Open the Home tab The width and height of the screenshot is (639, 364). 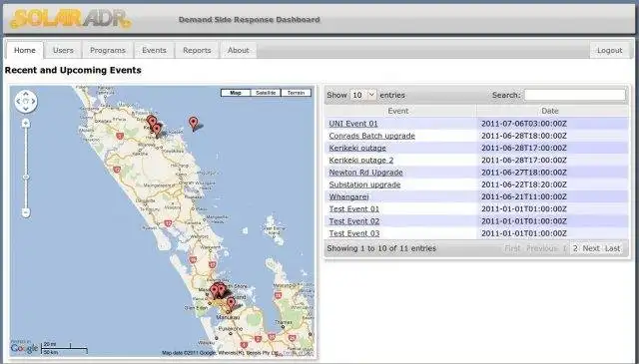tap(24, 50)
